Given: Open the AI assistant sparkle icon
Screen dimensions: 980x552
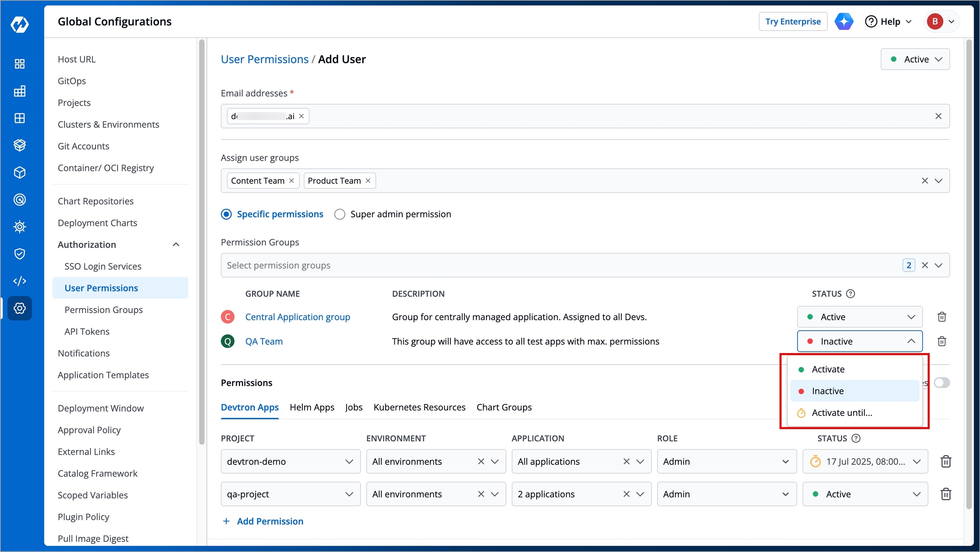Looking at the screenshot, I should [844, 21].
